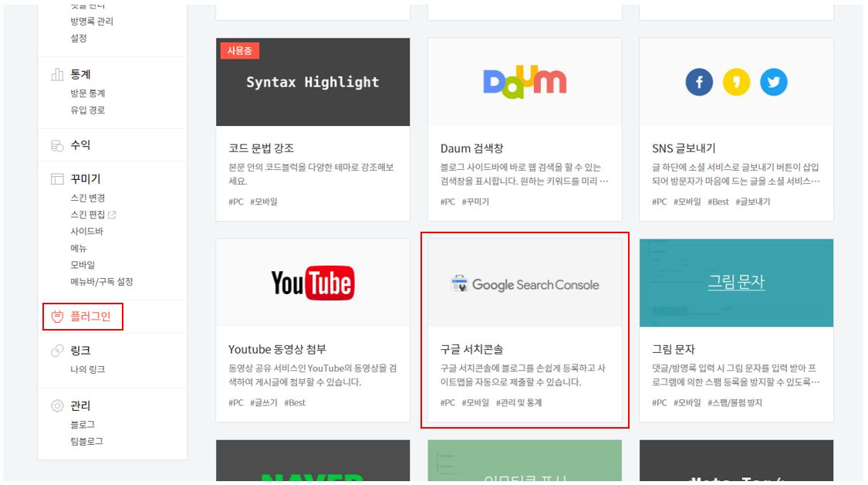This screenshot has width=868, height=485.
Task: Click the bar chart icon next to 통계
Action: [x=56, y=73]
